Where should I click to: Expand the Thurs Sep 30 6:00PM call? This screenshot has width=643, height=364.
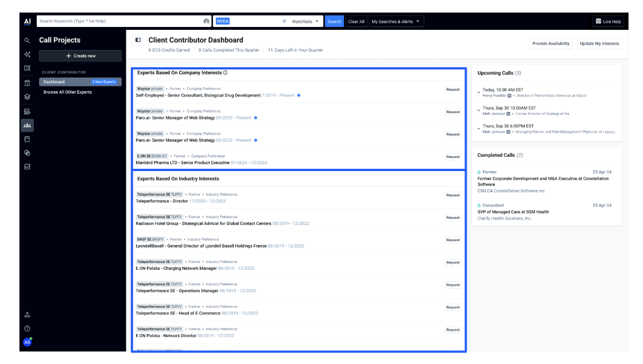point(479,129)
